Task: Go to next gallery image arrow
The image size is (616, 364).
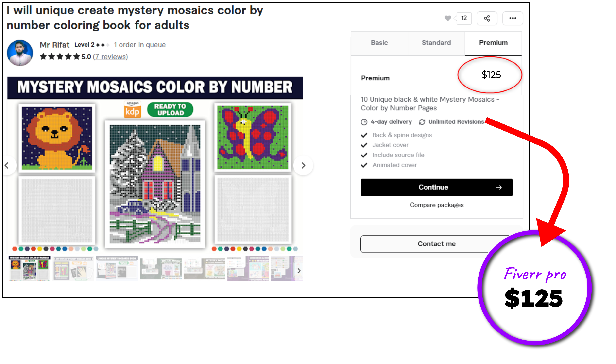Action: pyautogui.click(x=303, y=165)
